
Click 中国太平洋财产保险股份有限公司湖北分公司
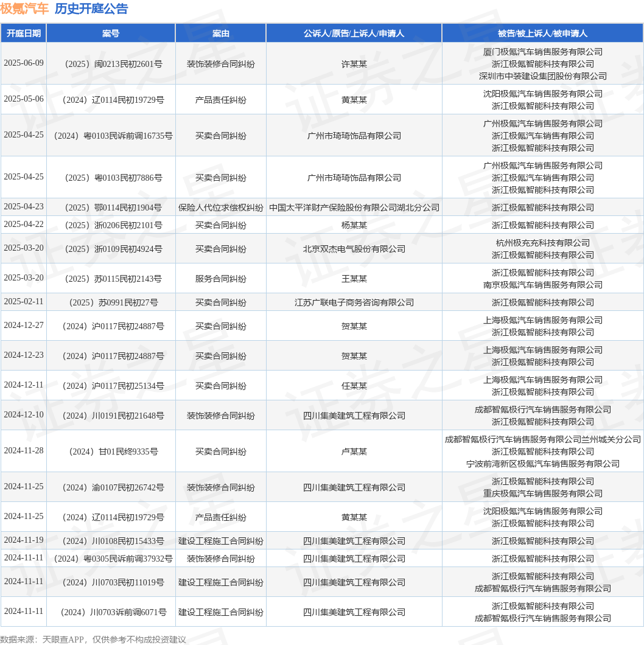(x=354, y=207)
